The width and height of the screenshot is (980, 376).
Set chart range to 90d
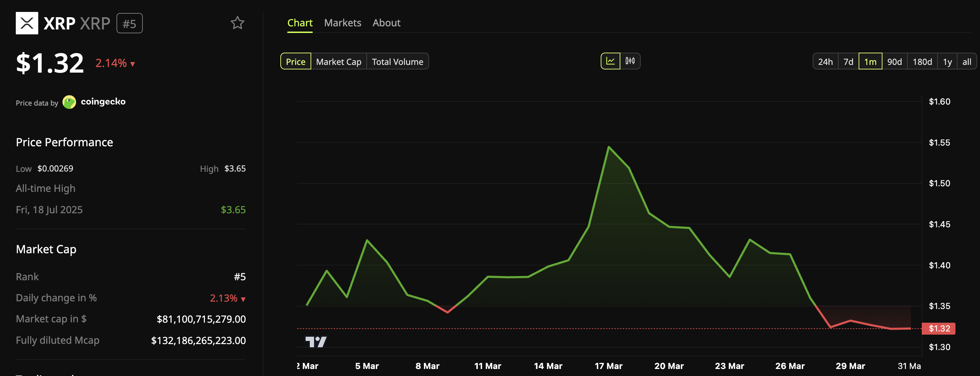click(x=895, y=61)
